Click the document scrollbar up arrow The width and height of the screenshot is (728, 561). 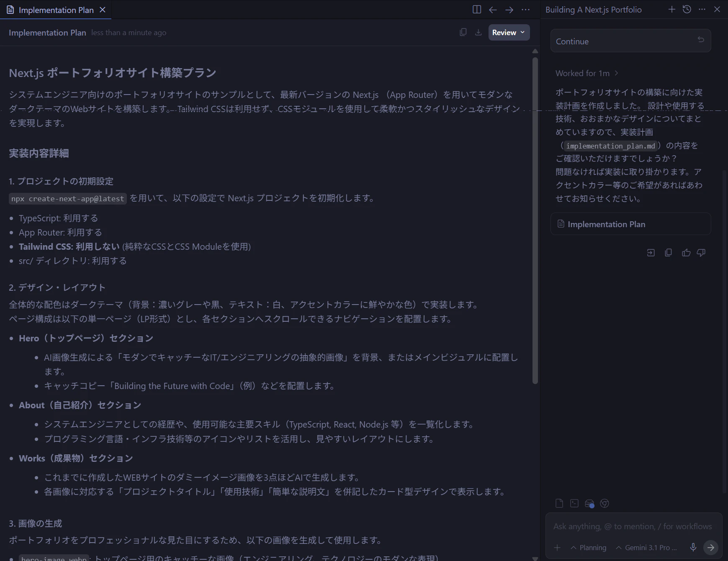[535, 51]
